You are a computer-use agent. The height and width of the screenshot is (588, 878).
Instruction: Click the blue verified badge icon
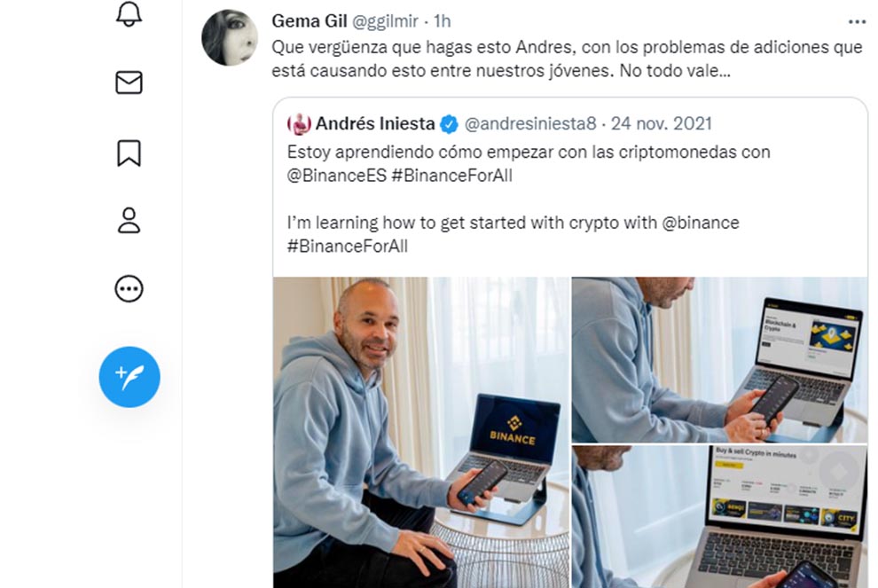coord(449,124)
